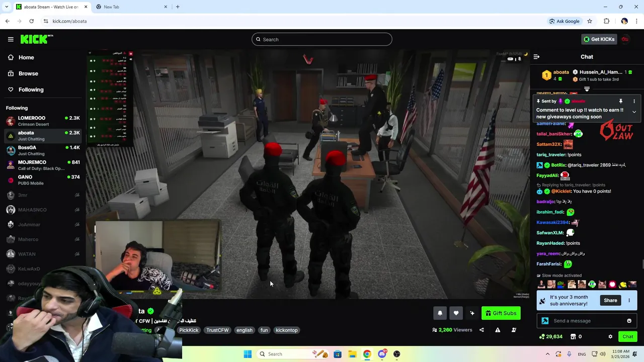Collapse the chat panel
644x362 pixels.
pyautogui.click(x=536, y=57)
